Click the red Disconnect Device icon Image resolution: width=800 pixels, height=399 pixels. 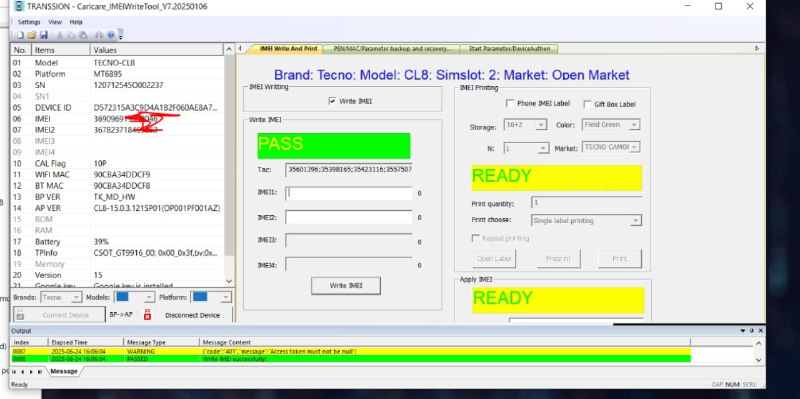(147, 314)
